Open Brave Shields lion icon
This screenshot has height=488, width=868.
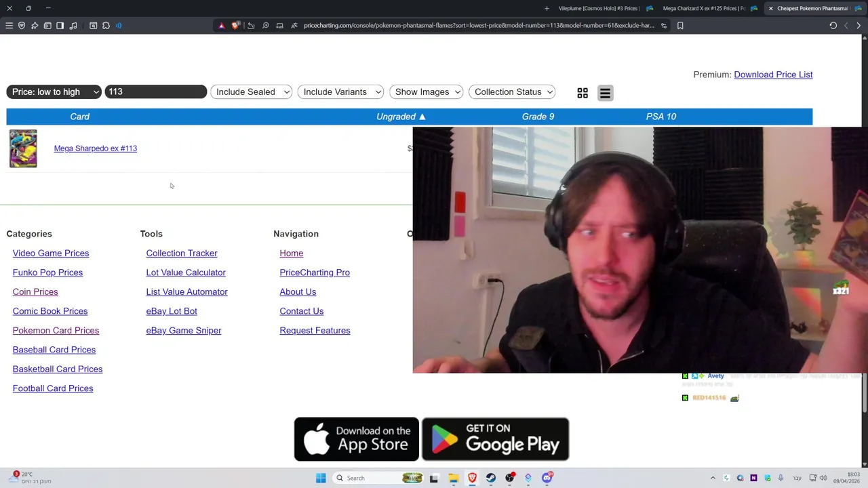tap(235, 26)
